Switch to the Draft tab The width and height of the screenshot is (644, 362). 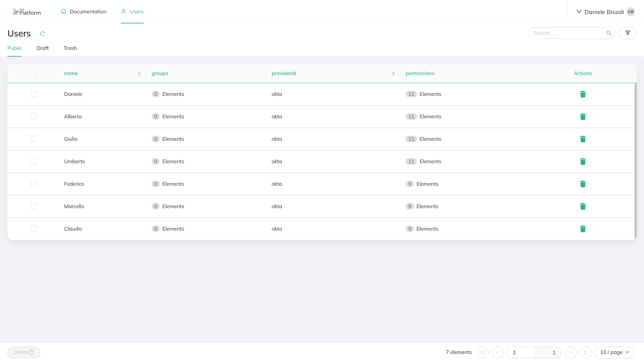click(x=43, y=48)
